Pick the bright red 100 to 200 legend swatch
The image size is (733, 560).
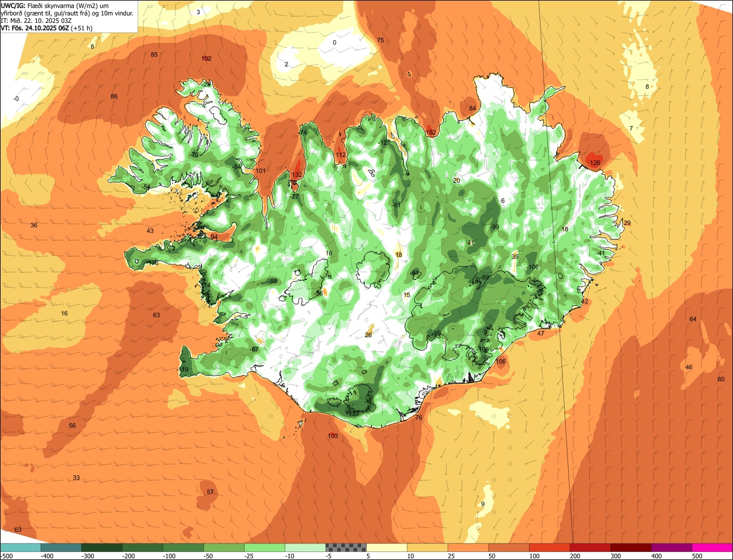550,548
